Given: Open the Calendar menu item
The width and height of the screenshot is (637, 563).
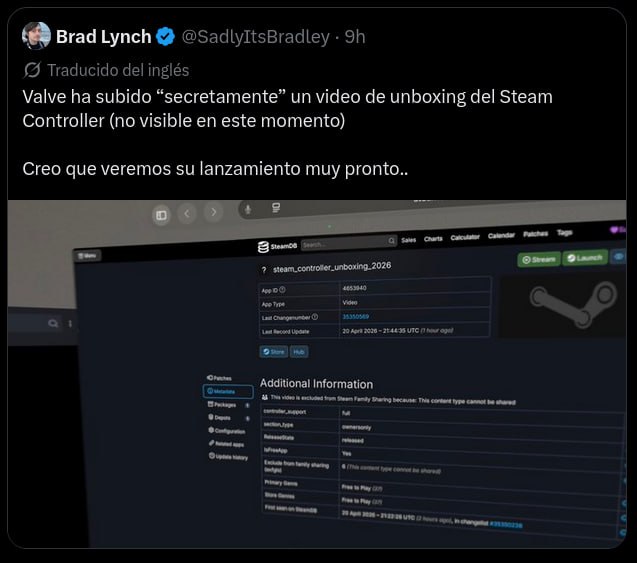Looking at the screenshot, I should click(x=501, y=235).
